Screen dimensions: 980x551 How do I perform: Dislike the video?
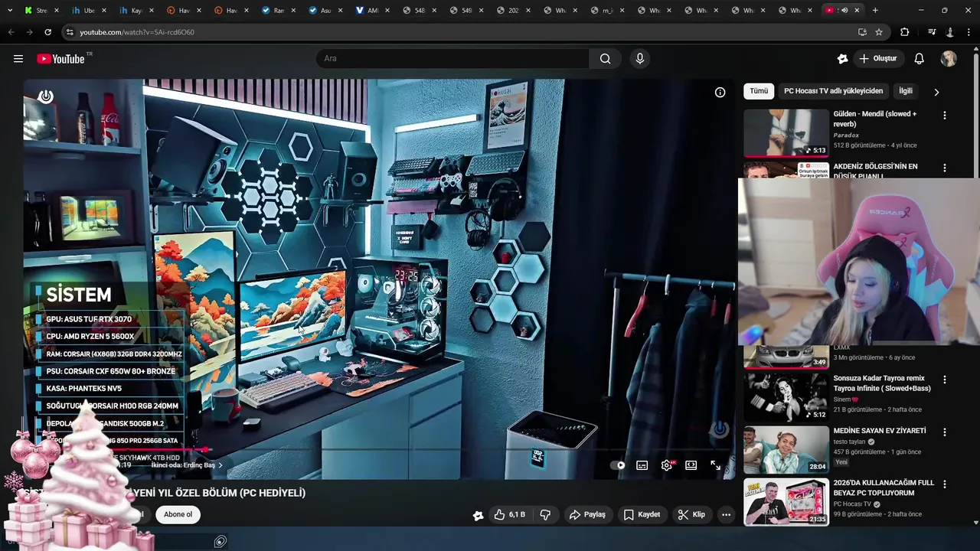point(545,514)
